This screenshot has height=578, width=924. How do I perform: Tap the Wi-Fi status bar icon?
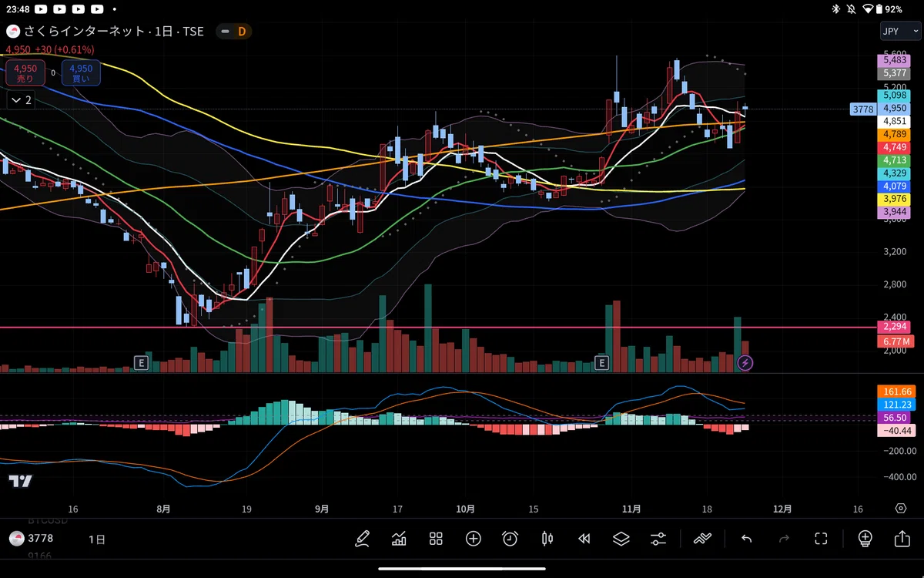[869, 9]
